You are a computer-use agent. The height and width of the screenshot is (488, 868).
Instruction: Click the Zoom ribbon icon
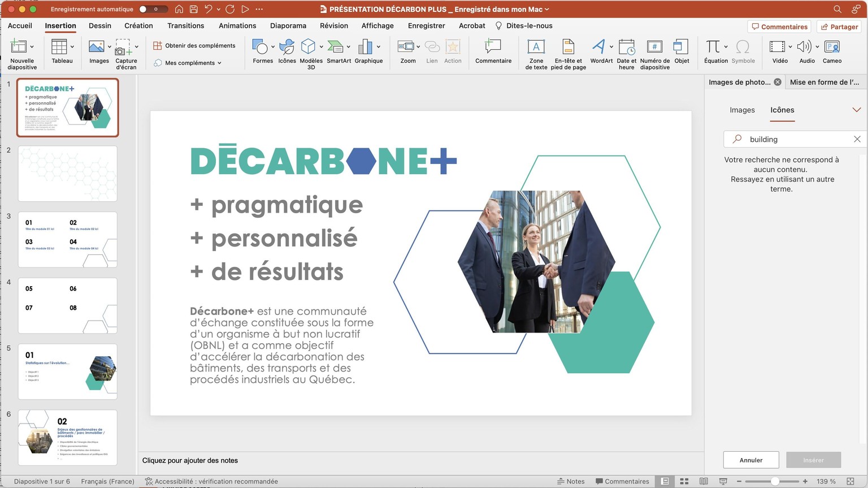(406, 46)
